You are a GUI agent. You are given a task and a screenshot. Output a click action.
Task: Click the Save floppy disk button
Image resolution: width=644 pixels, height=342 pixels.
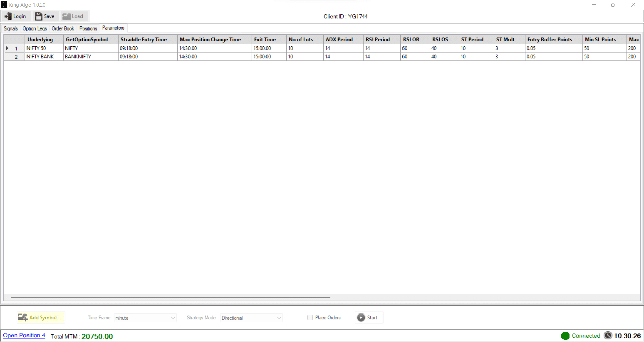tap(45, 16)
